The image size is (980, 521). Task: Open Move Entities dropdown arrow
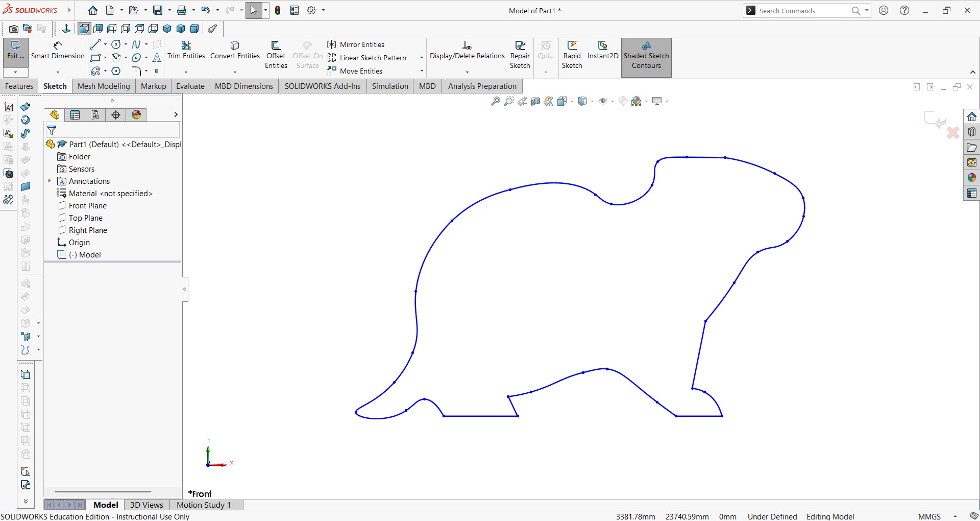(422, 71)
